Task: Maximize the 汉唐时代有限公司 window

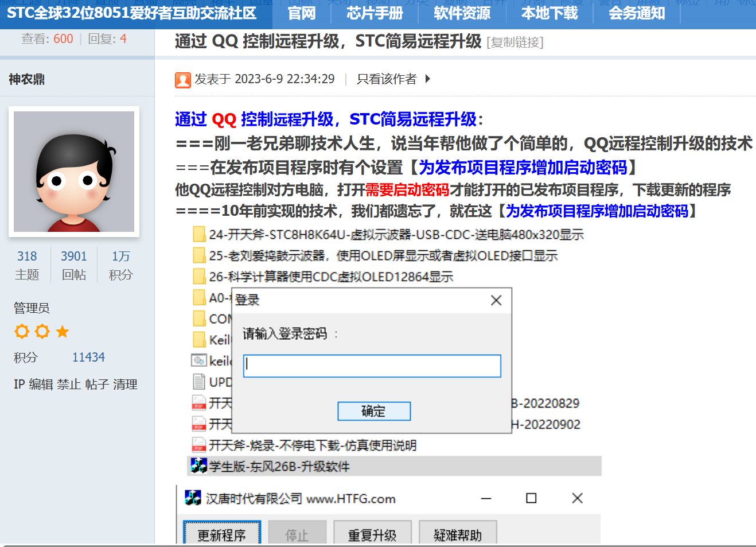Action: 531,498
